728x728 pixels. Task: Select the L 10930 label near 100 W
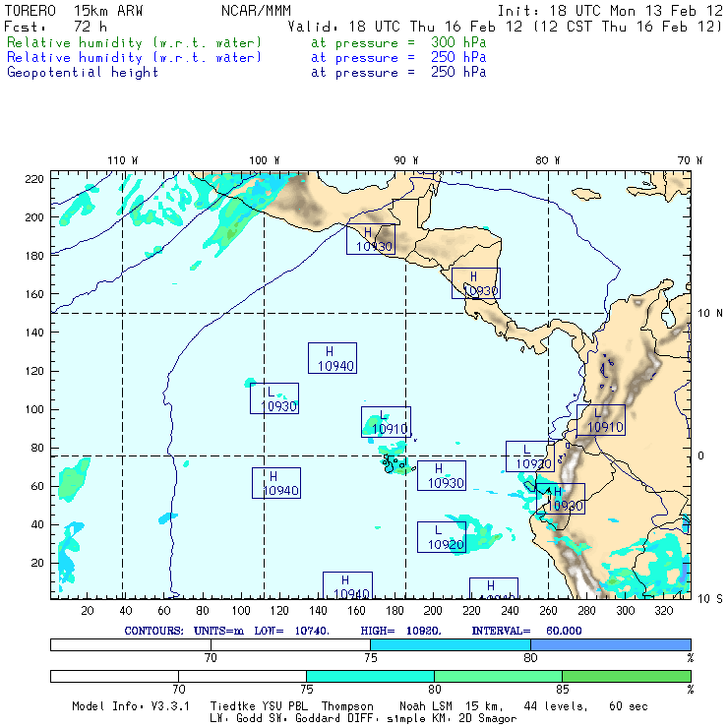tap(273, 398)
